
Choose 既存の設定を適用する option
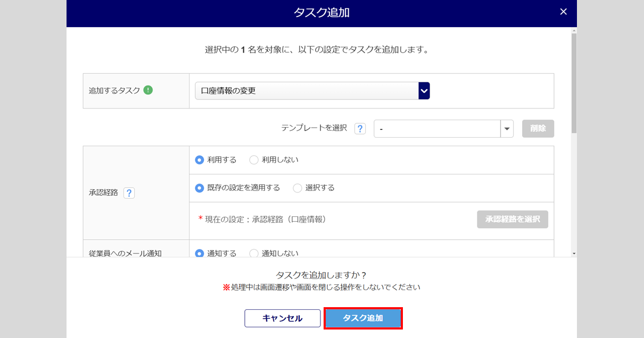coord(200,188)
